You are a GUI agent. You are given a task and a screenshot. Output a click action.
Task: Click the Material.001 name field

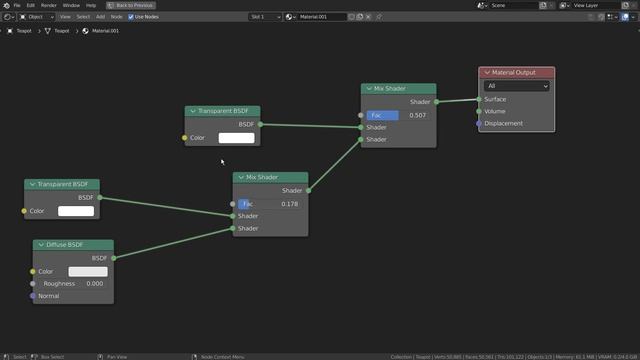[x=322, y=17]
